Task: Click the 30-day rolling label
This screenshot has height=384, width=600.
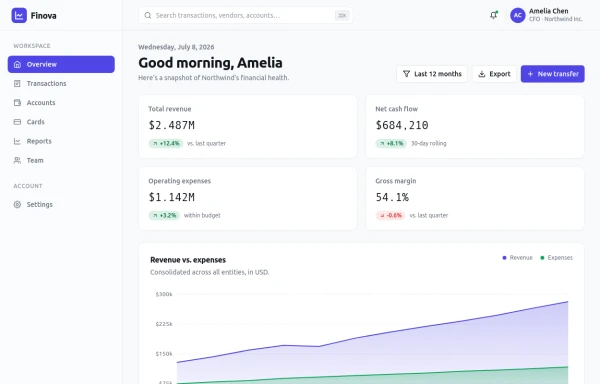Action: coord(429,143)
